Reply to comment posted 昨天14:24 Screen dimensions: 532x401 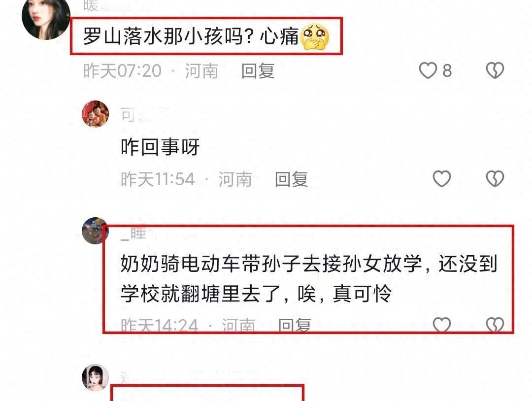(295, 325)
